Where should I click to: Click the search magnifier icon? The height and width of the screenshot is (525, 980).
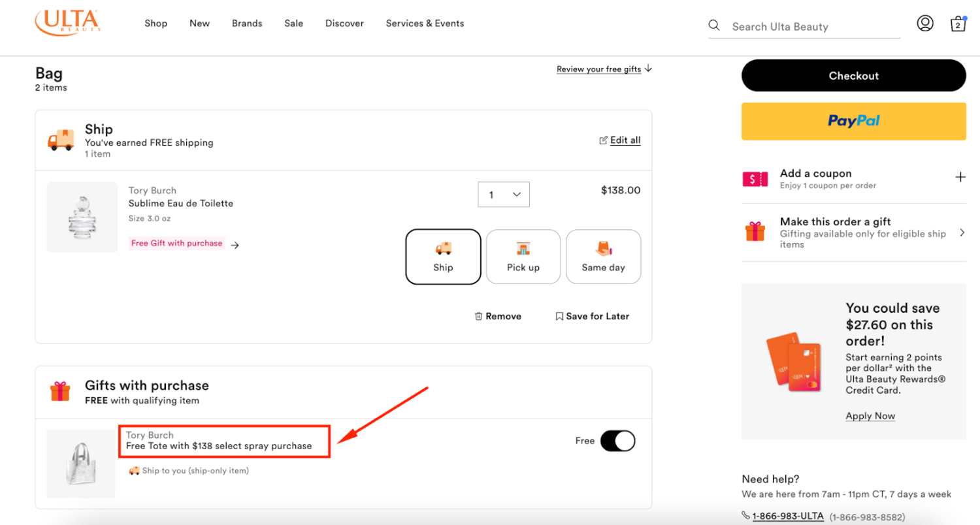pyautogui.click(x=714, y=25)
